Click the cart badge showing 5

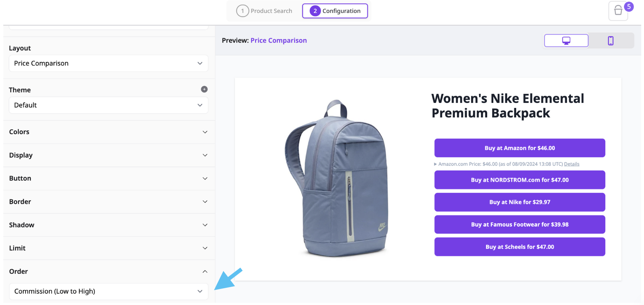[629, 6]
